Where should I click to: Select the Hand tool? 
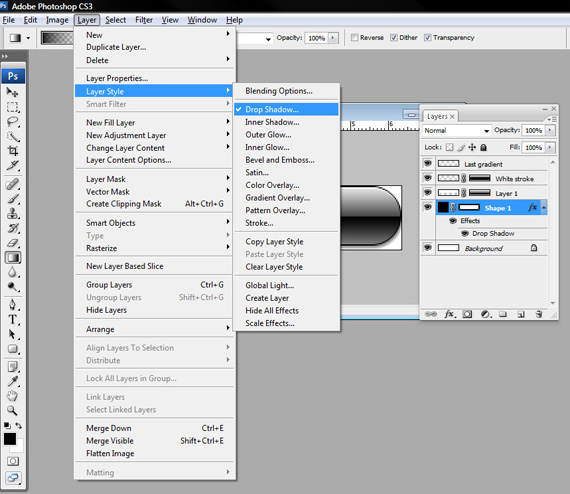(13, 396)
